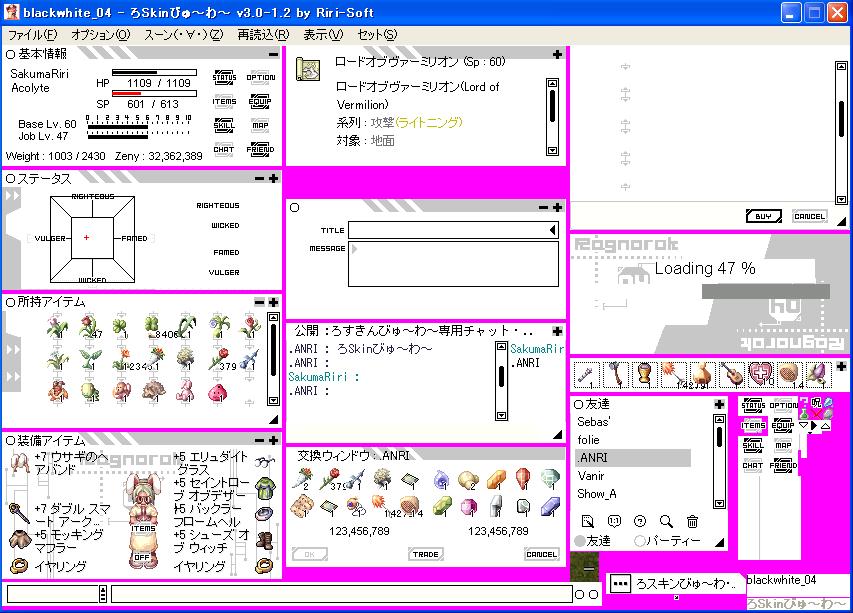The width and height of the screenshot is (853, 613).
Task: Collapse 所持アイテム panel with minus button
Action: (x=259, y=302)
